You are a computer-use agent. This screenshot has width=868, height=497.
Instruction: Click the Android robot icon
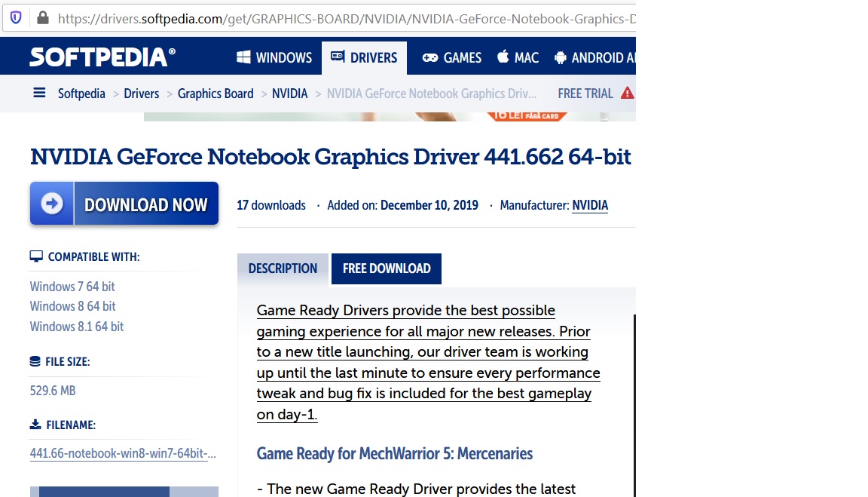tap(561, 57)
